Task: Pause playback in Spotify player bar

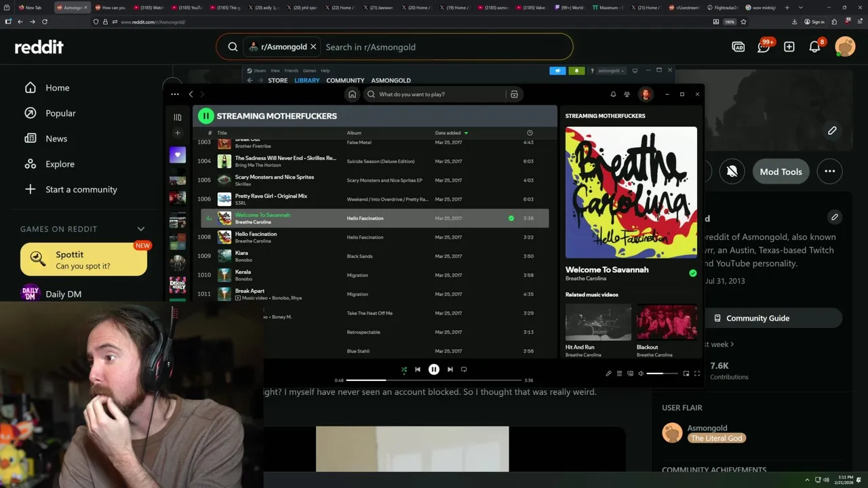Action: pyautogui.click(x=434, y=369)
